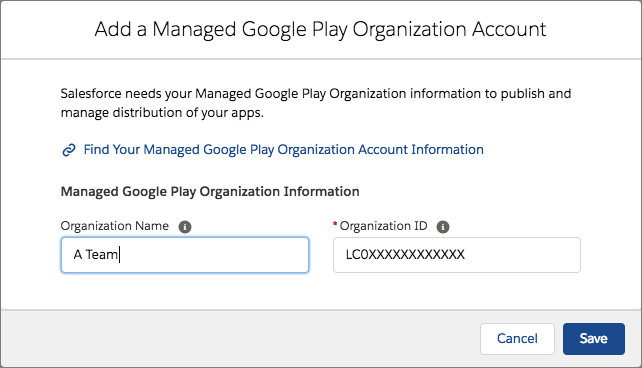This screenshot has height=368, width=642.
Task: Click the Organization Name info icon
Action: pos(185,227)
